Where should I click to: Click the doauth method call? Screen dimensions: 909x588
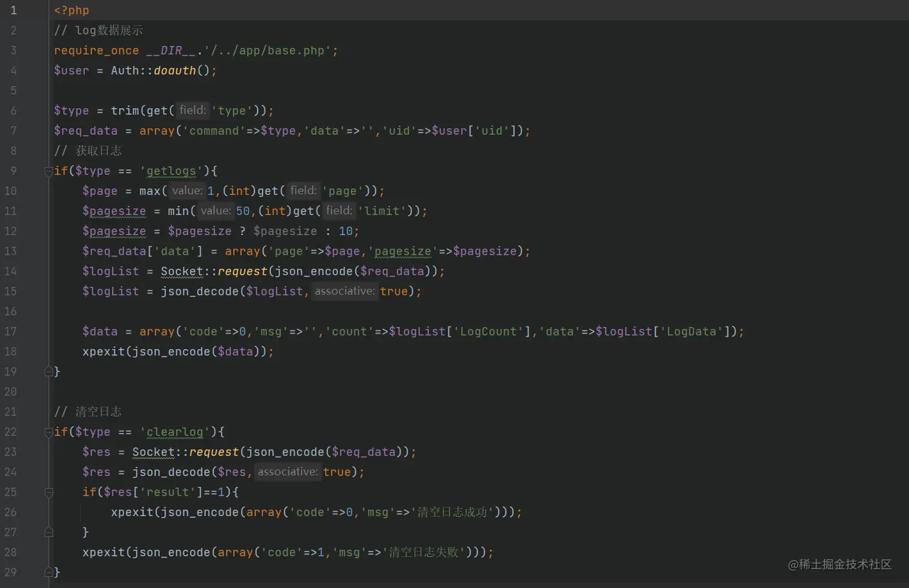tap(175, 71)
